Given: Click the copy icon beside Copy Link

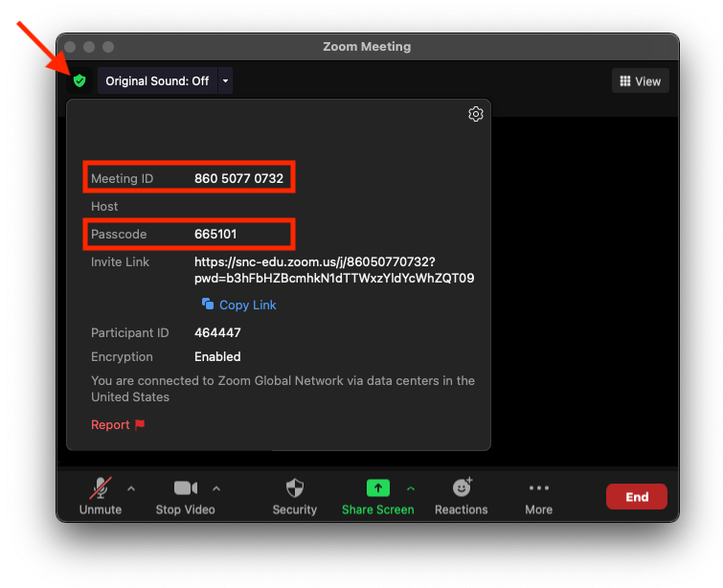Looking at the screenshot, I should pyautogui.click(x=208, y=304).
